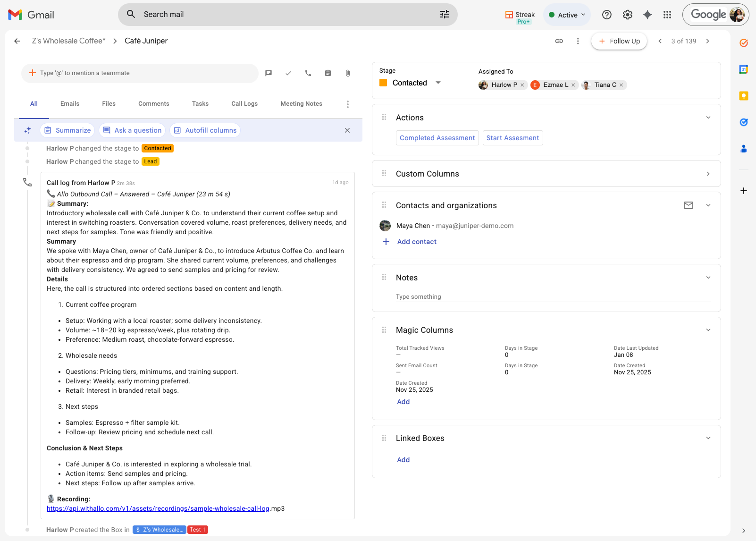The height and width of the screenshot is (541, 756).
Task: Switch to the Comments tab
Action: coord(154,104)
